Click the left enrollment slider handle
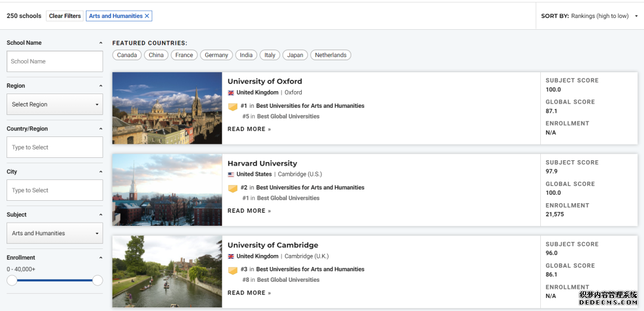644x311 pixels. [x=12, y=281]
